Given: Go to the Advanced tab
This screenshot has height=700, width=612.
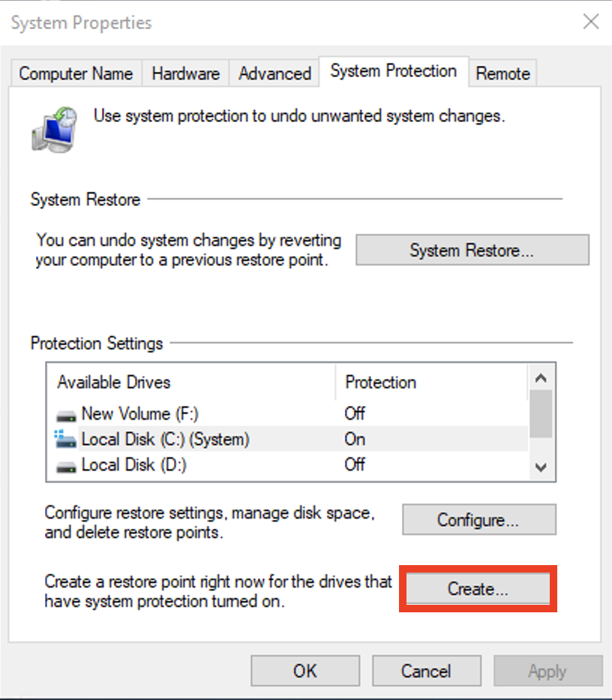Looking at the screenshot, I should click(x=274, y=73).
